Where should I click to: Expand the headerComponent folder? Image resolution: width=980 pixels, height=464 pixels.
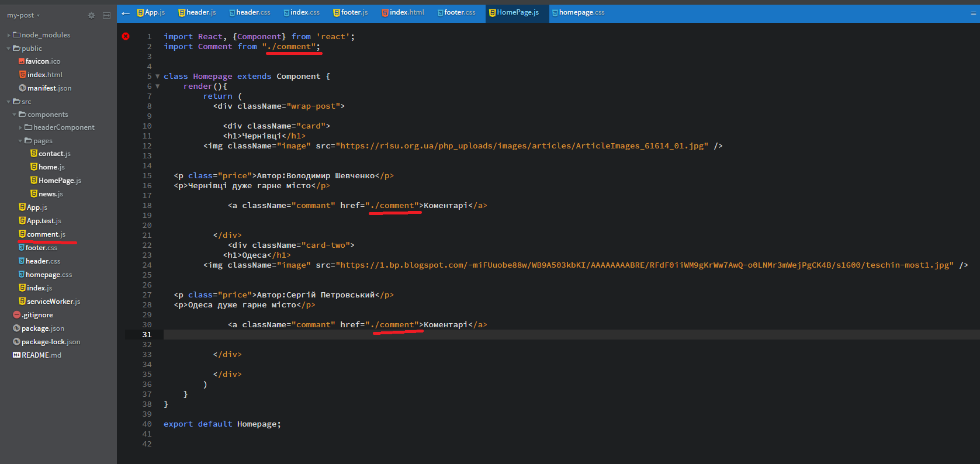pos(20,127)
